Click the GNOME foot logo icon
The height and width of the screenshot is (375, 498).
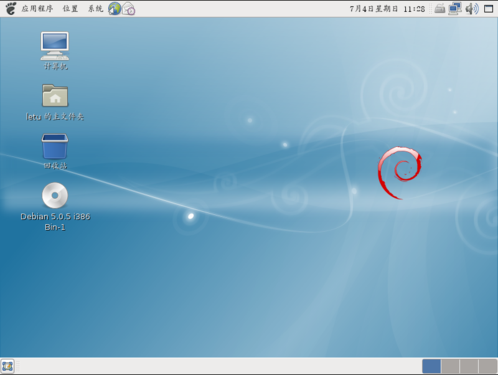[11, 9]
